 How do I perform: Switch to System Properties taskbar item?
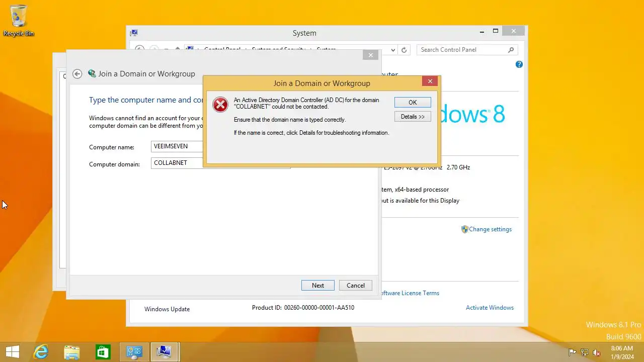164,352
